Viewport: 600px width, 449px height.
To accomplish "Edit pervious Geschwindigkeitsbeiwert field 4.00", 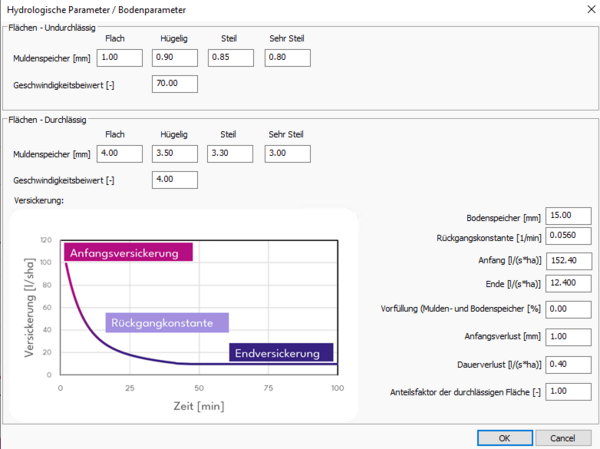I will click(x=175, y=180).
